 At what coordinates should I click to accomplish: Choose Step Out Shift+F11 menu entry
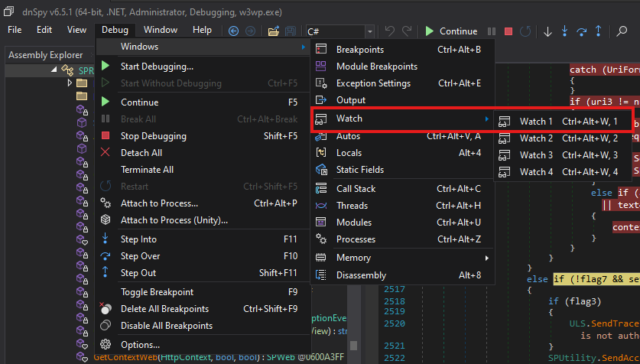pyautogui.click(x=203, y=273)
